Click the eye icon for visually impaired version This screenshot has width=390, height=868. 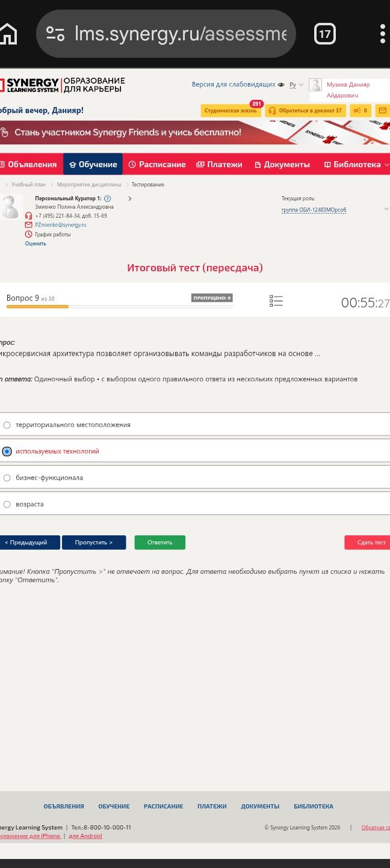[x=281, y=85]
